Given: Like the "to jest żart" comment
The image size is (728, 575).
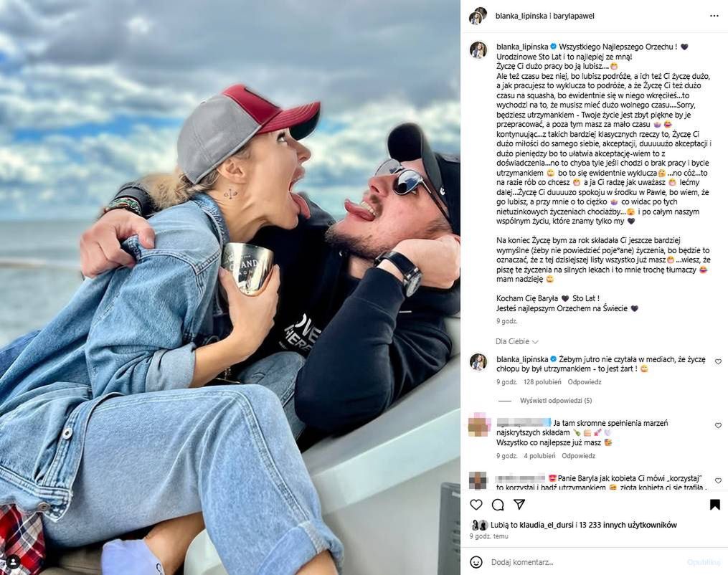Looking at the screenshot, I should coord(718,361).
